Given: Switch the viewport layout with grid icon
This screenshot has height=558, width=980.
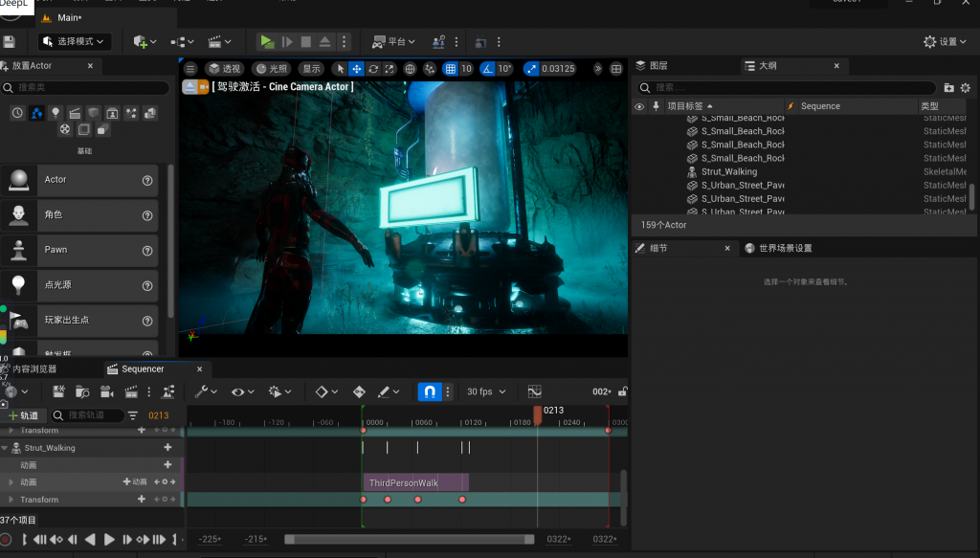Looking at the screenshot, I should pos(616,69).
